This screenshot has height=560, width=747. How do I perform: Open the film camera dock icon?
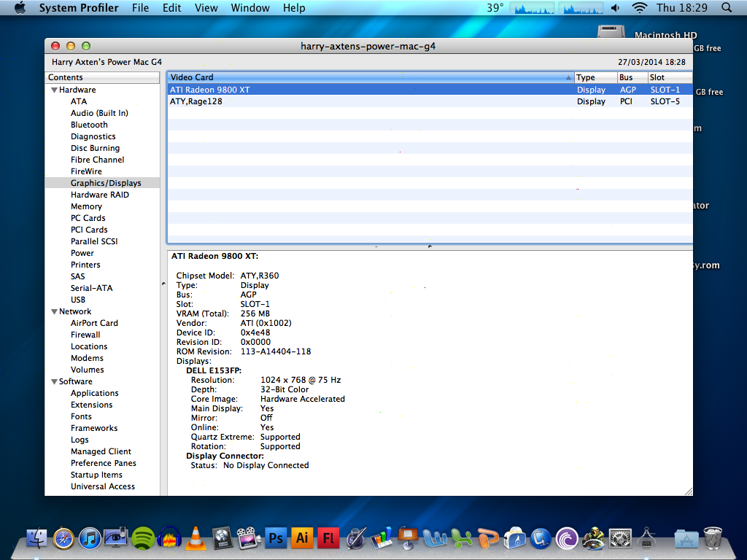click(248, 539)
